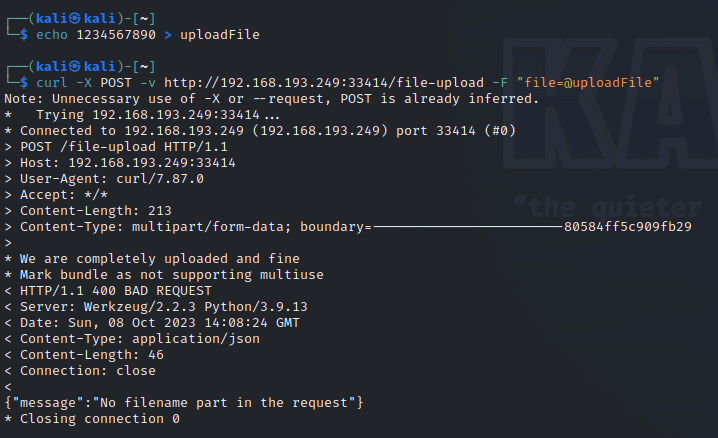The image size is (718, 438).
Task: Click the boundary value 80584ff5c909fb29
Action: click(x=628, y=227)
